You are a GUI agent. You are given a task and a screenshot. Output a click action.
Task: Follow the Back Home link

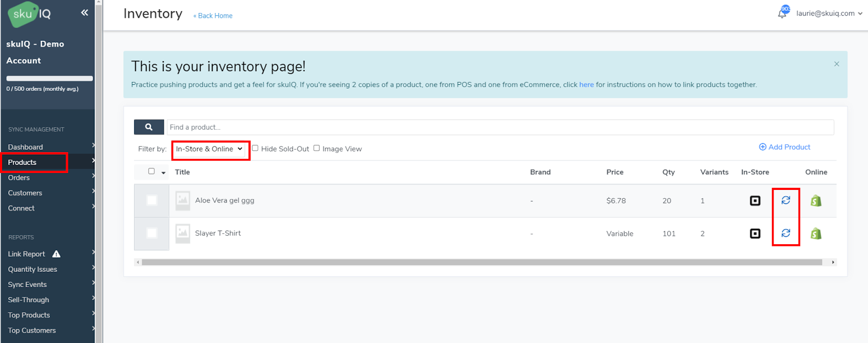coord(213,16)
